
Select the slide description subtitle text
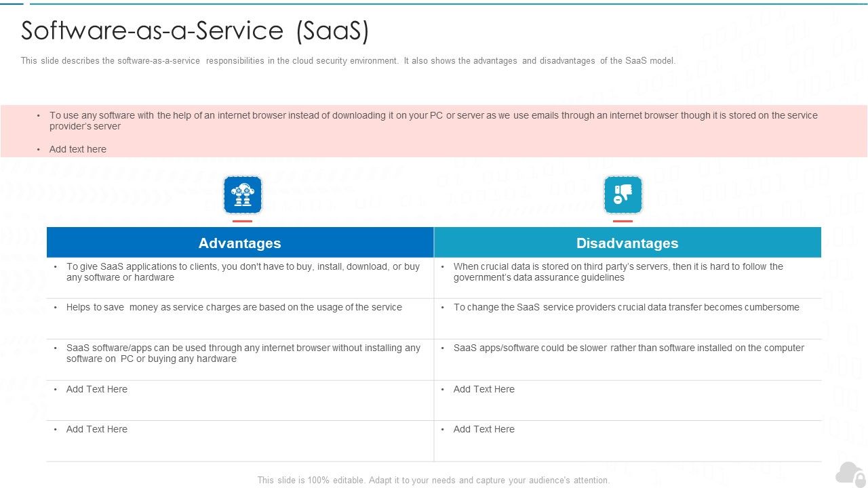click(x=348, y=60)
